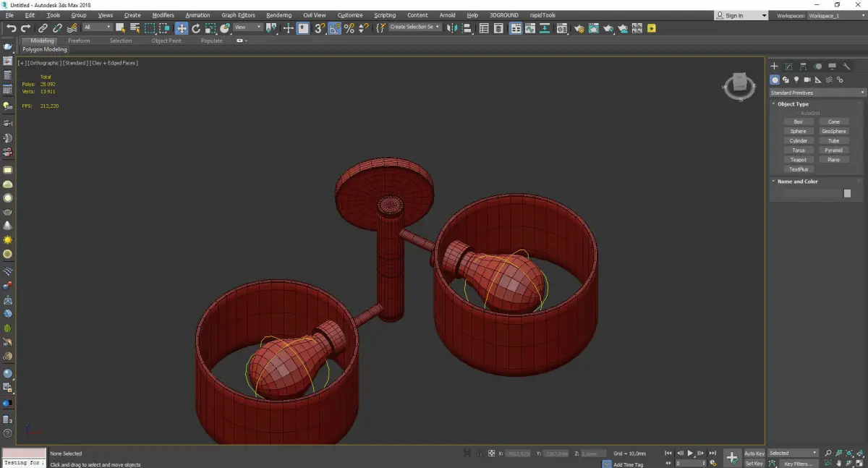Select the Lights category in Create panel
This screenshot has width=868, height=468.
796,80
